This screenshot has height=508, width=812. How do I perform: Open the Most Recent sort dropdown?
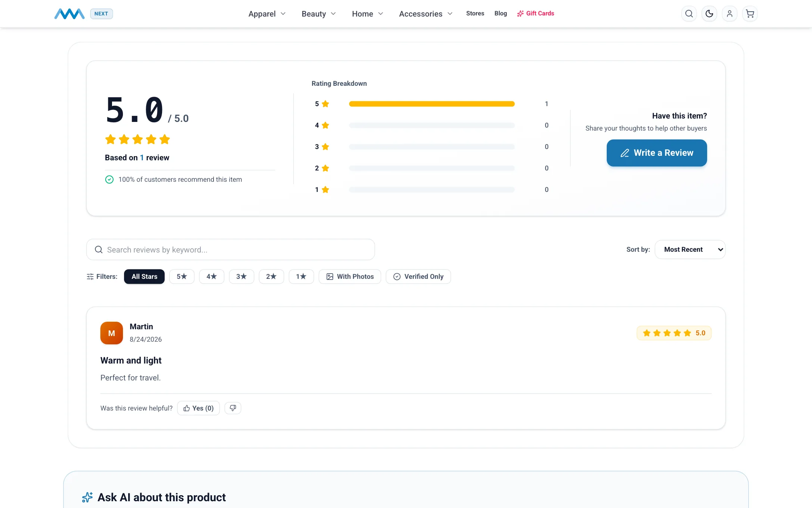point(690,249)
